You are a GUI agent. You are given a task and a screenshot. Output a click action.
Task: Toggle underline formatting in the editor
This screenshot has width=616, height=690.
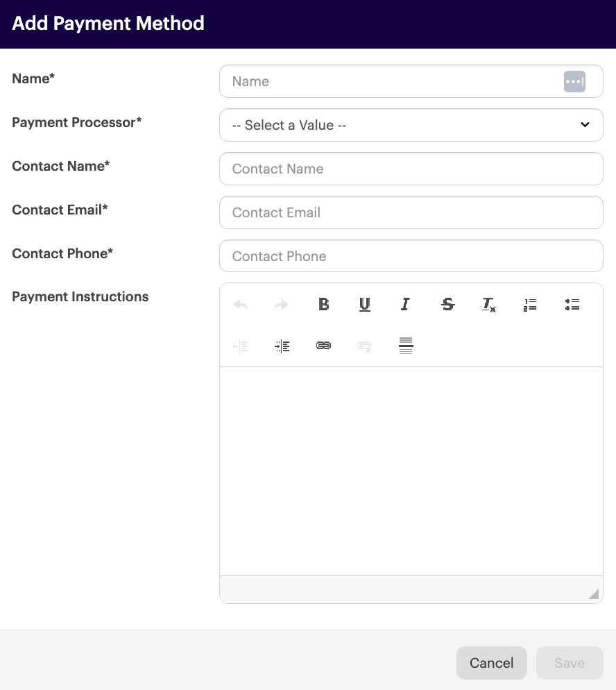365,305
